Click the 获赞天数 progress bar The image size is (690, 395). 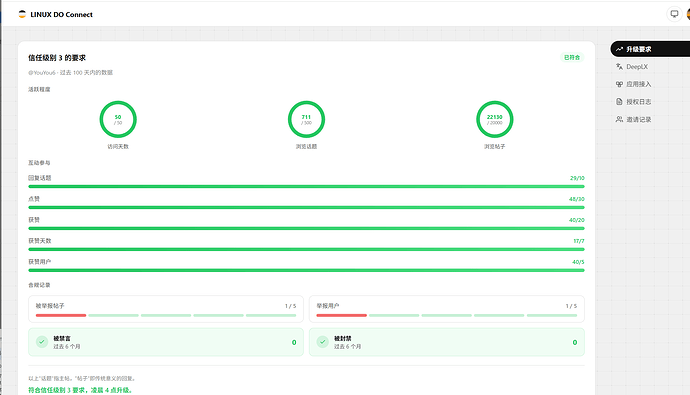(306, 249)
